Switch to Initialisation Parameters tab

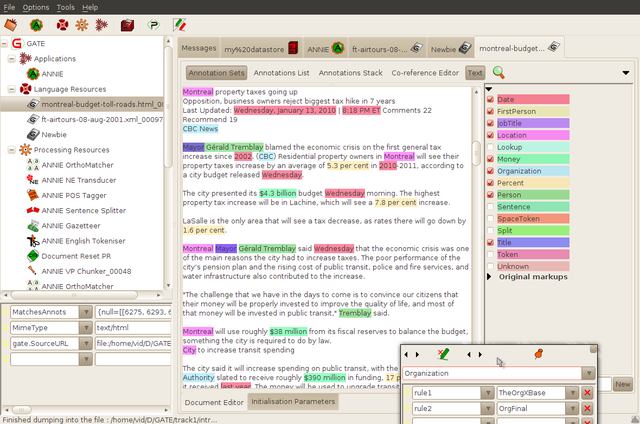coord(293,402)
